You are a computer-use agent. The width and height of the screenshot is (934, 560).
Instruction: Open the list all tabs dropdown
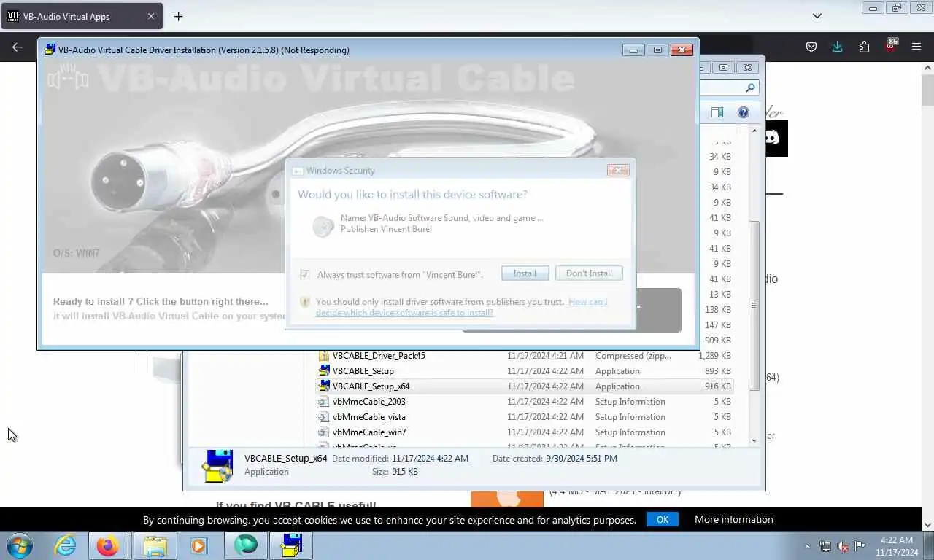pyautogui.click(x=817, y=16)
